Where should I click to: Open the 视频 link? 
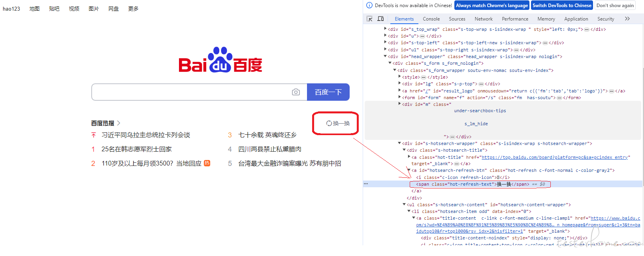[74, 9]
